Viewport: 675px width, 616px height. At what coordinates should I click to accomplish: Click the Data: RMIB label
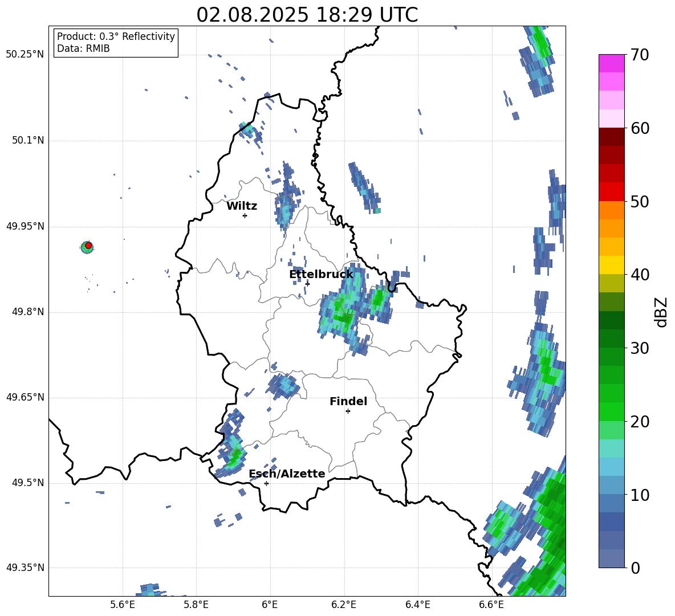coord(83,48)
